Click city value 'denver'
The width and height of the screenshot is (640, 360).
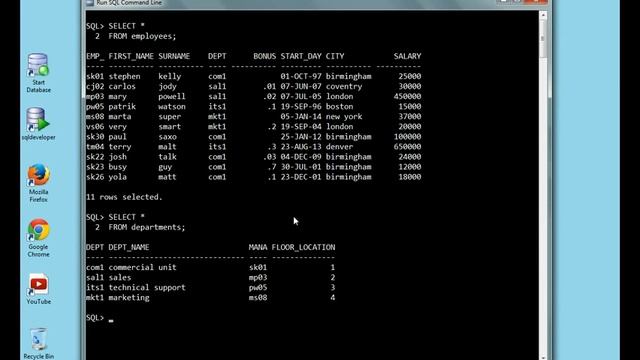[339, 147]
